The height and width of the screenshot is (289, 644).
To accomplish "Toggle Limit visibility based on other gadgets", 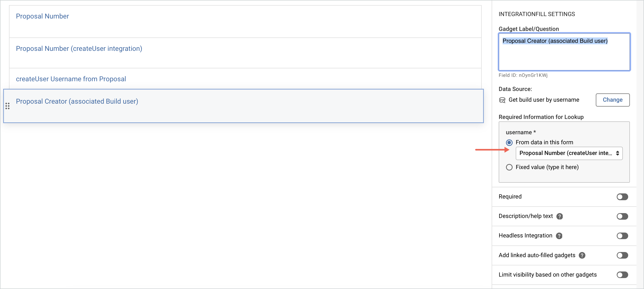I will [x=622, y=275].
